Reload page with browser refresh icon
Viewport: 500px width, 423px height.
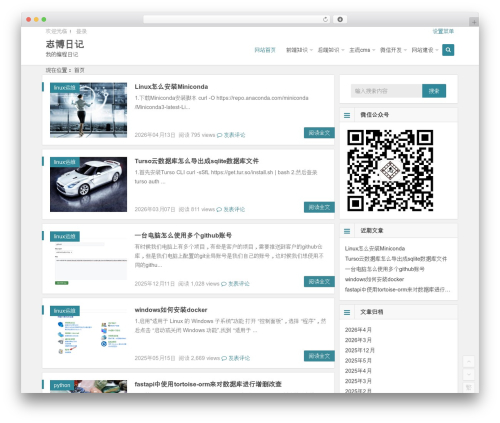point(325,20)
